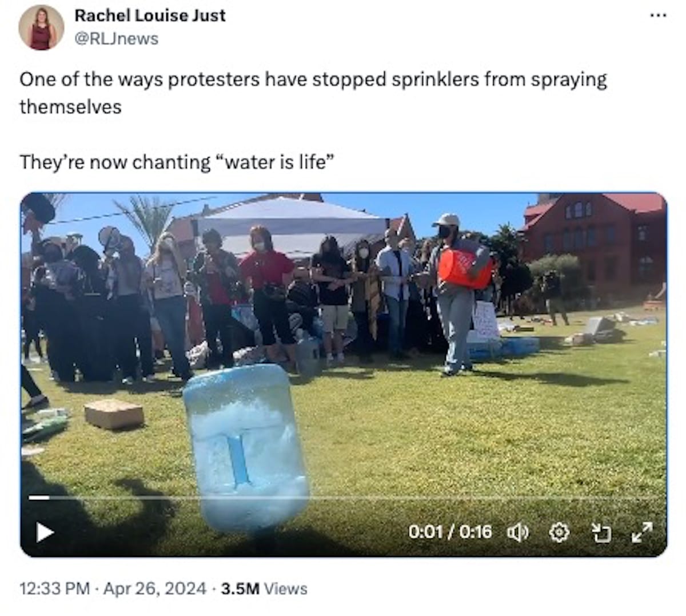Viewport: 686px width, 616px height.
Task: Open the three-dot more options menu
Action: (x=658, y=15)
